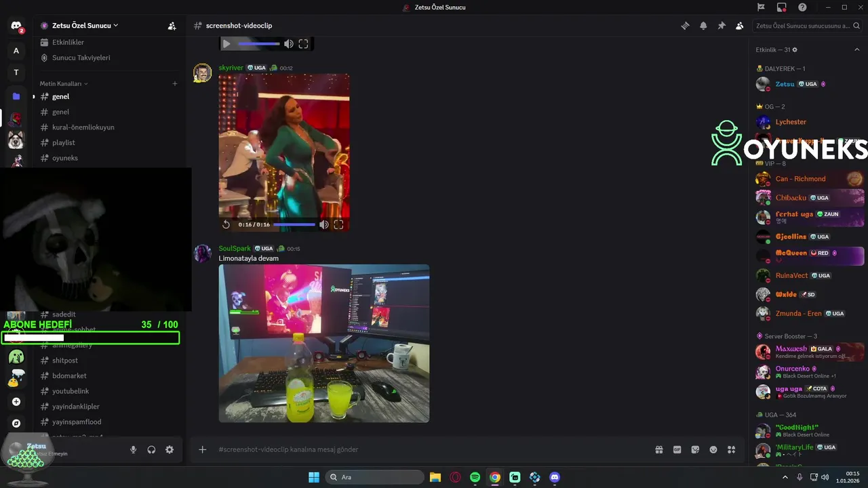This screenshot has height=488, width=868.
Task: Open File Explorer from taskbar
Action: [435, 477]
